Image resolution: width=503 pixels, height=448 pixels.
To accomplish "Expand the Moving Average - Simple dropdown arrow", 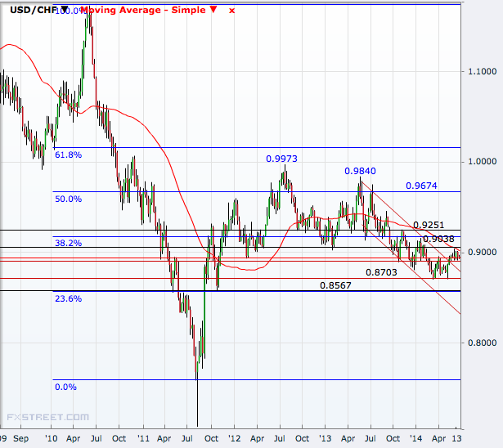I will (213, 9).
